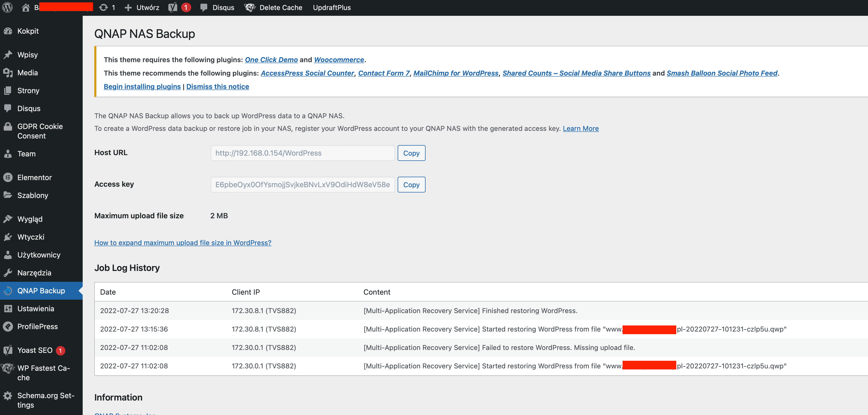Click the Access key input field

pos(302,185)
